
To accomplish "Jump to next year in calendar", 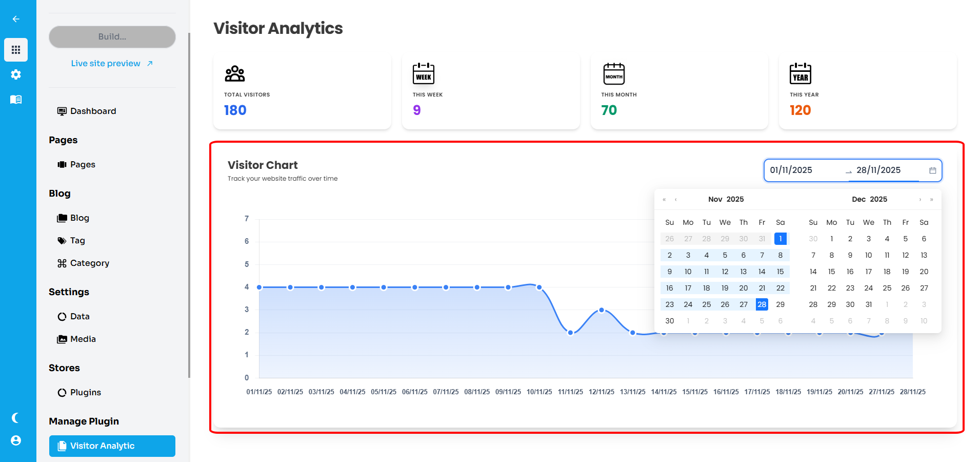I will (x=932, y=200).
